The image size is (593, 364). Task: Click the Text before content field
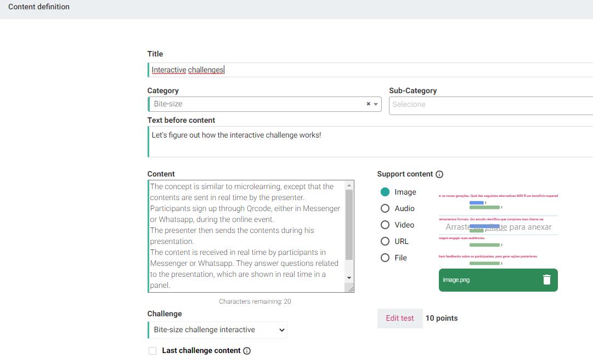pos(370,141)
